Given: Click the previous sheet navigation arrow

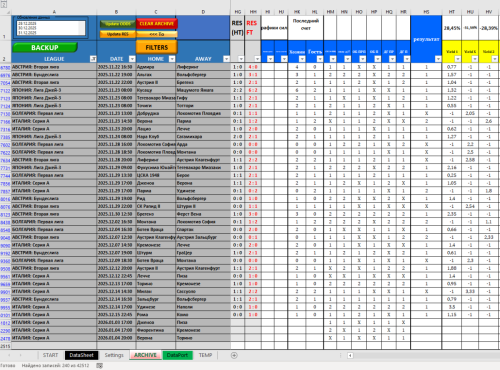Looking at the screenshot, I should (9, 355).
